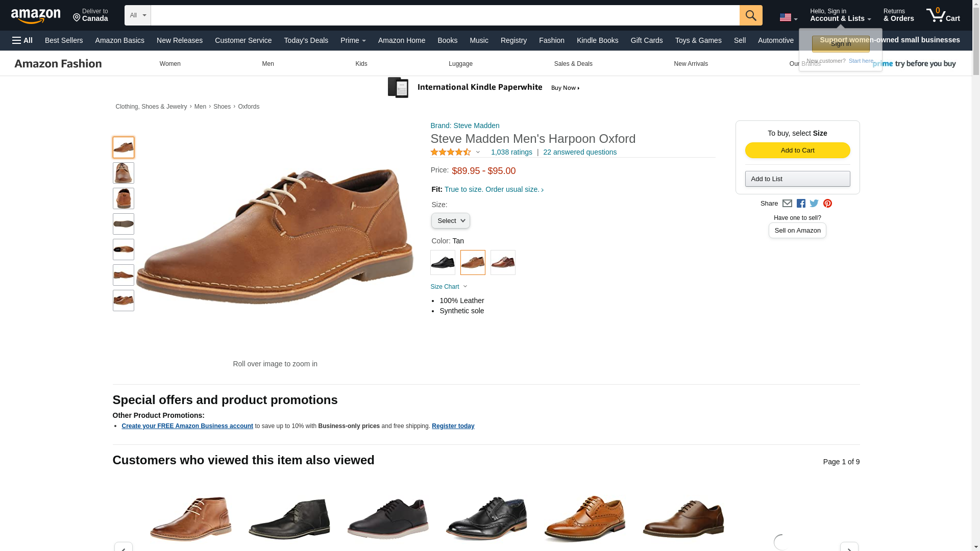Expand the search category All dropdown
980x551 pixels.
pyautogui.click(x=137, y=15)
